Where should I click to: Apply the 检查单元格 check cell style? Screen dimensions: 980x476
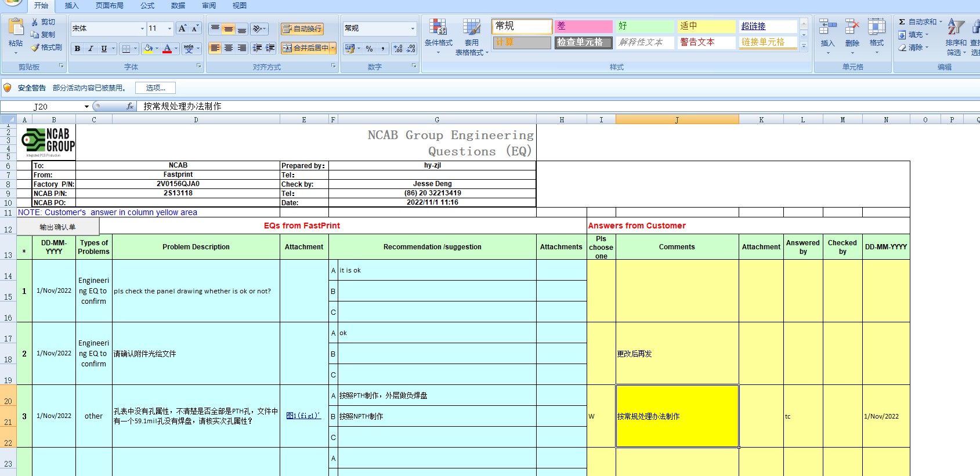[584, 42]
